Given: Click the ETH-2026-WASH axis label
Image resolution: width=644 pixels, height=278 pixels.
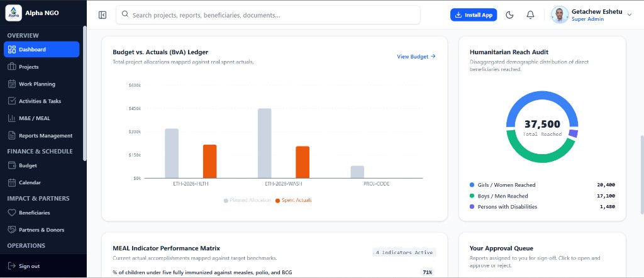Looking at the screenshot, I should pyautogui.click(x=284, y=184).
